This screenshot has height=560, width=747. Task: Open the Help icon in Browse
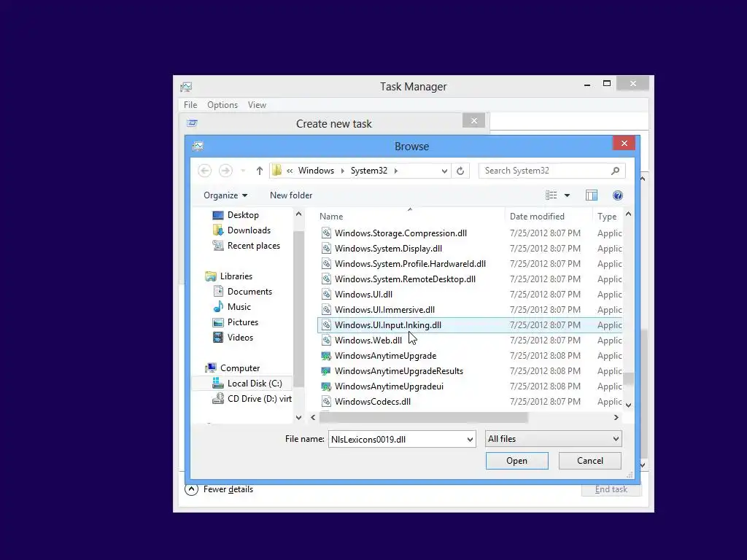(x=617, y=195)
